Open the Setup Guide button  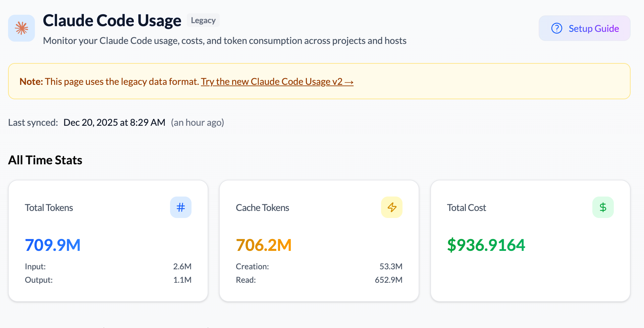click(x=584, y=29)
